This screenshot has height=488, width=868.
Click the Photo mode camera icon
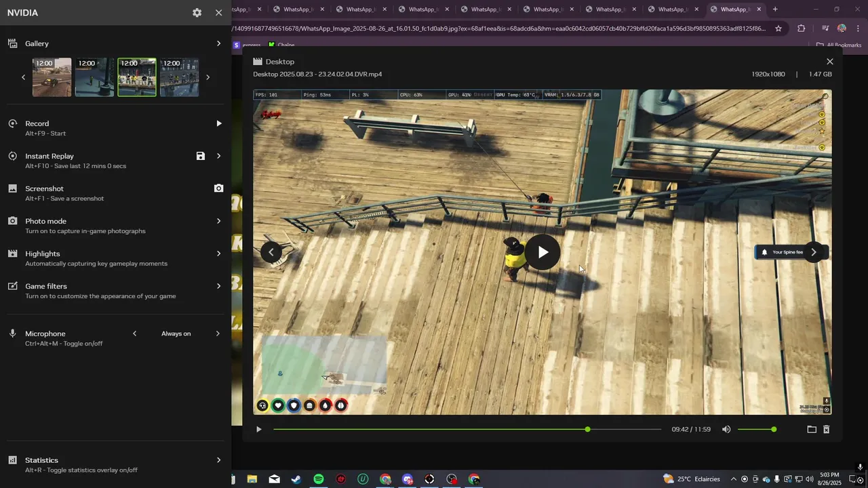point(12,221)
